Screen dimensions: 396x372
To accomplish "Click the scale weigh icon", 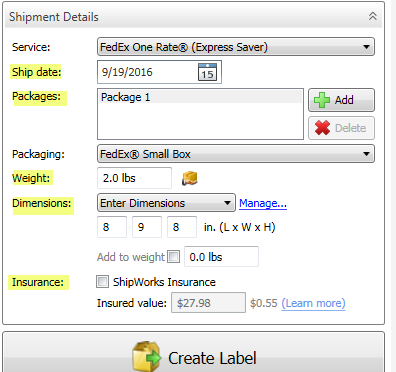I will click(190, 178).
